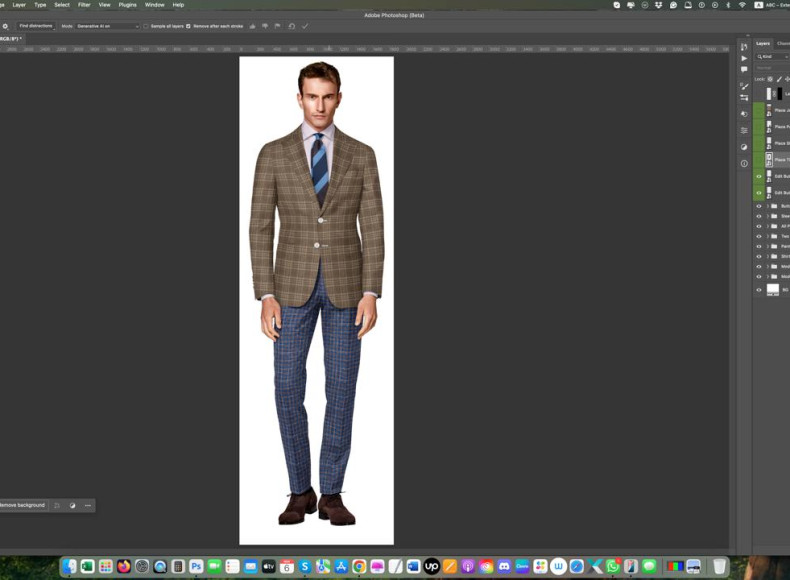Open the Properties sliders icon in side dock

click(x=744, y=130)
